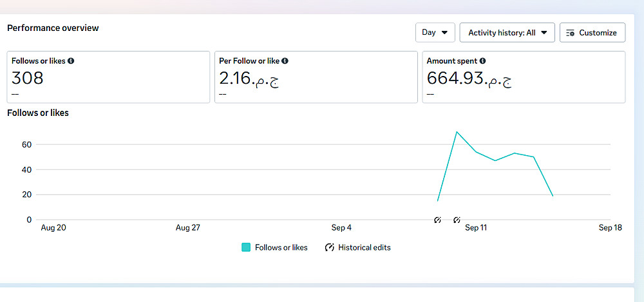The height and width of the screenshot is (302, 644).
Task: Select the Amount spent metric card
Action: (x=524, y=77)
